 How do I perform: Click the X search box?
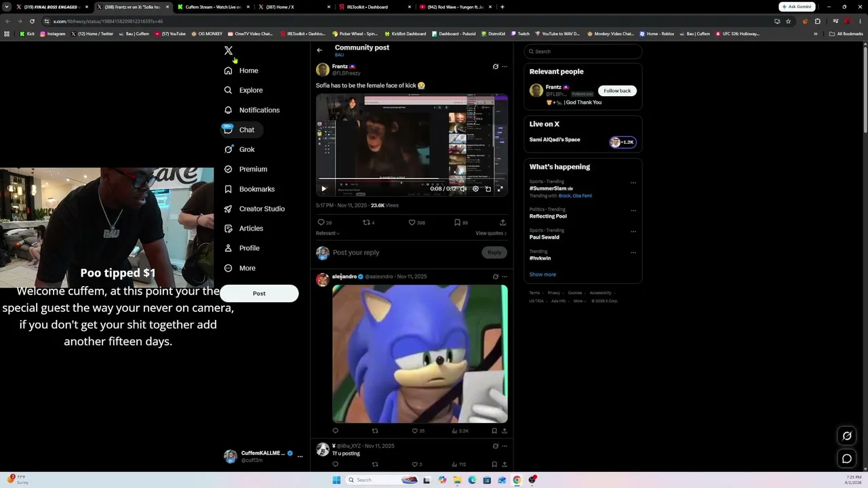(x=583, y=52)
